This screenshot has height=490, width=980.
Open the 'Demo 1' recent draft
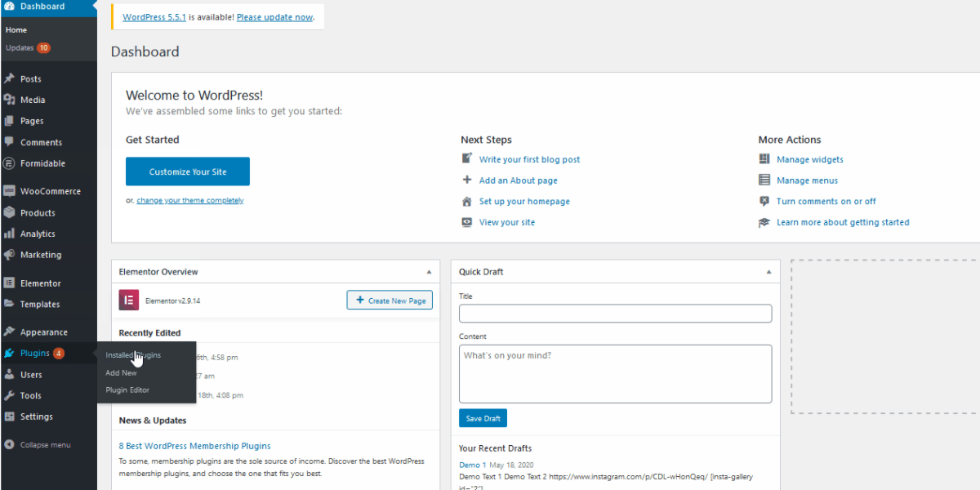point(473,465)
